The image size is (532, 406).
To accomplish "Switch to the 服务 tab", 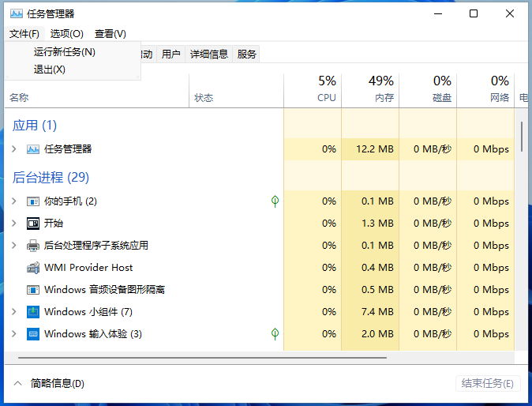I will coord(247,55).
